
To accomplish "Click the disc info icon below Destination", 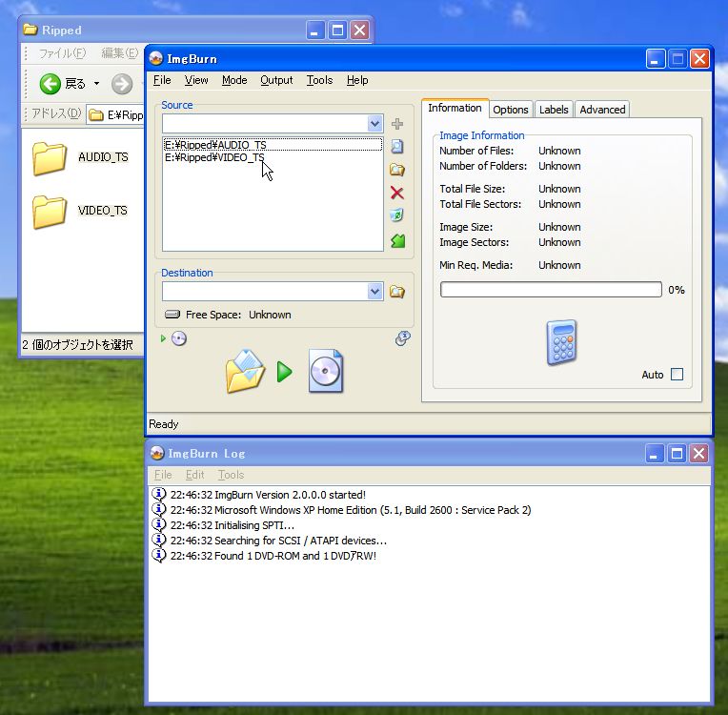I will 402,338.
